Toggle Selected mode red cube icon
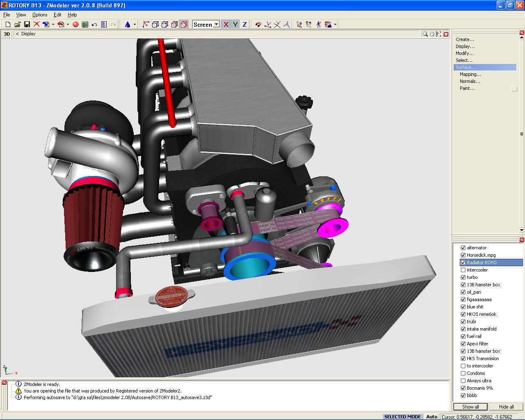This screenshot has width=525, height=420. tap(184, 25)
